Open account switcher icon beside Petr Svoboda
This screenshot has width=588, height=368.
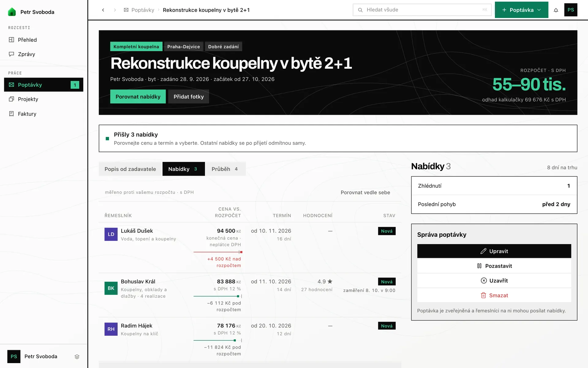click(x=77, y=357)
